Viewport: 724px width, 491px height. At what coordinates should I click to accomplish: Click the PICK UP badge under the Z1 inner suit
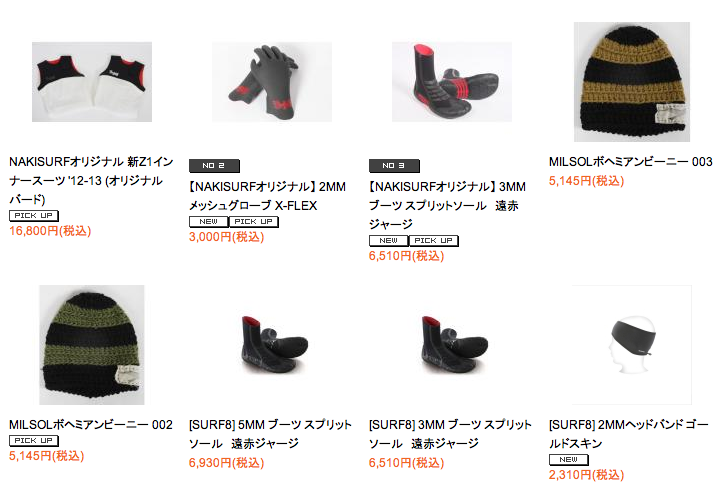[x=34, y=216]
